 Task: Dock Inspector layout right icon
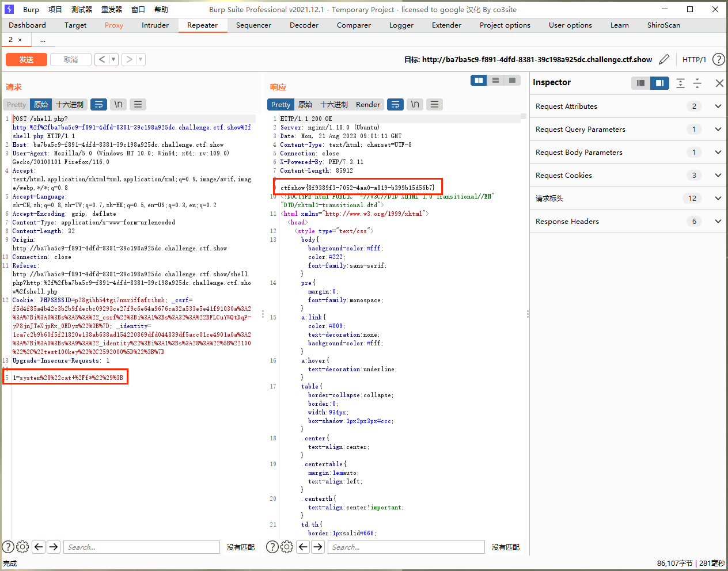coord(659,83)
